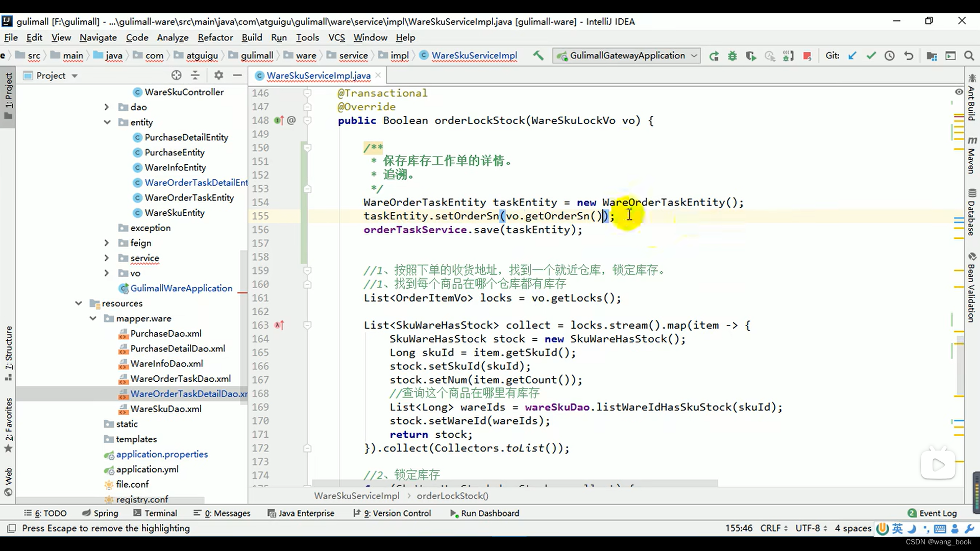980x551 pixels.
Task: Click the editor vertical scrollbar
Action: [x=961, y=365]
